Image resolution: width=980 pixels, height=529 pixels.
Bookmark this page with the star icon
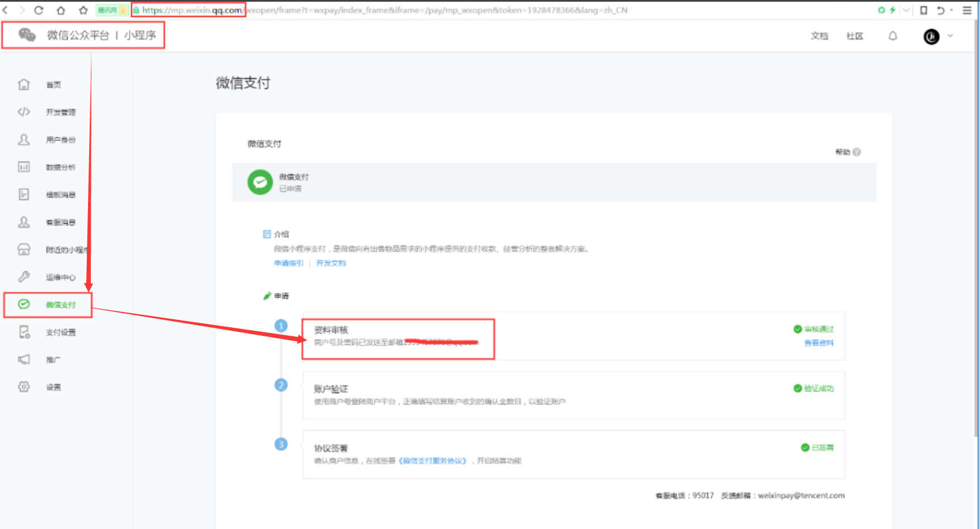83,10
